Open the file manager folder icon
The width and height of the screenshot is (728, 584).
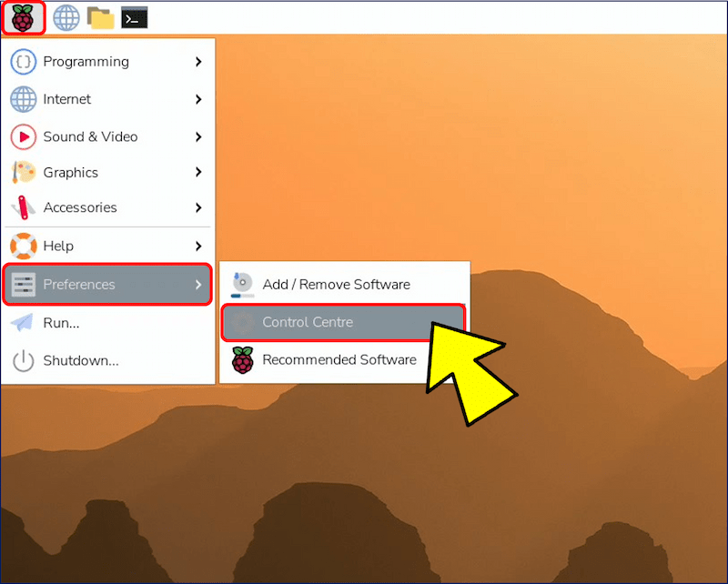pos(100,17)
